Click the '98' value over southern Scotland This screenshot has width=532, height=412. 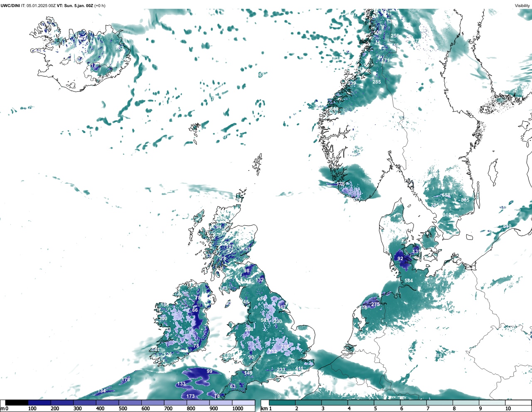click(x=246, y=271)
